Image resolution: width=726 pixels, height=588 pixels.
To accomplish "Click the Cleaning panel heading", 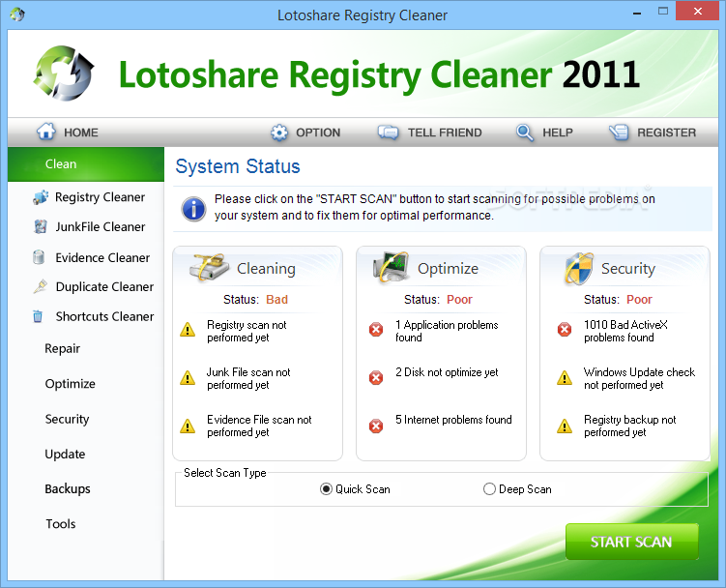I will coord(266,269).
